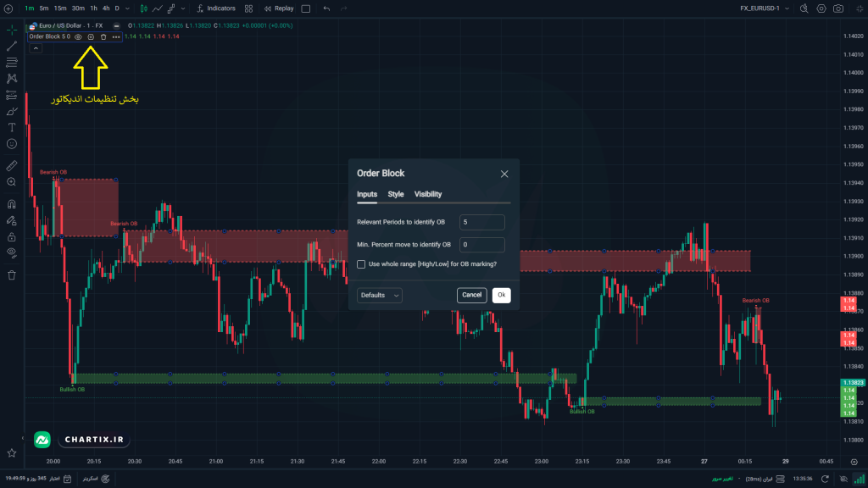Enable Use whole range High/Low checkbox
The width and height of the screenshot is (868, 488).
361,264
